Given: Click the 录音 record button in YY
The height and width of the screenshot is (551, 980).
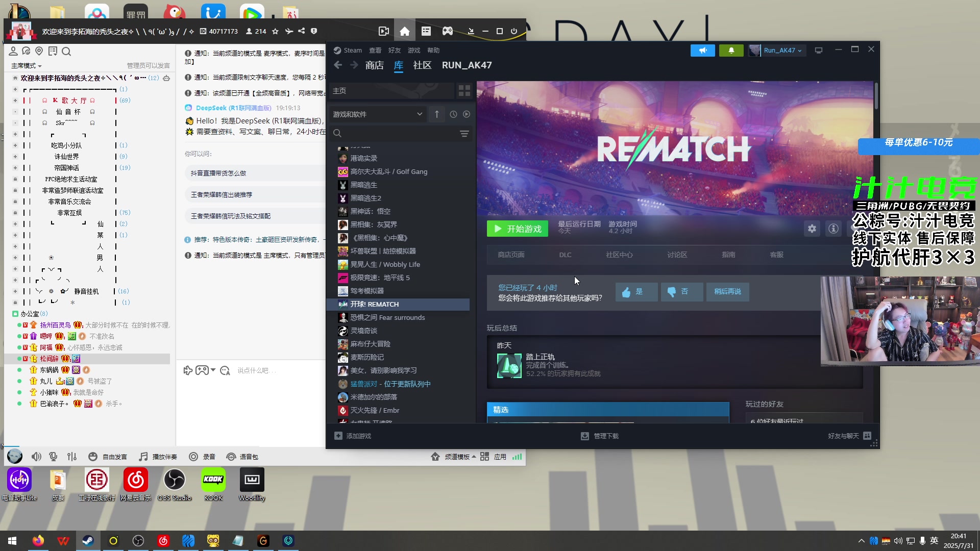Looking at the screenshot, I should click(202, 457).
